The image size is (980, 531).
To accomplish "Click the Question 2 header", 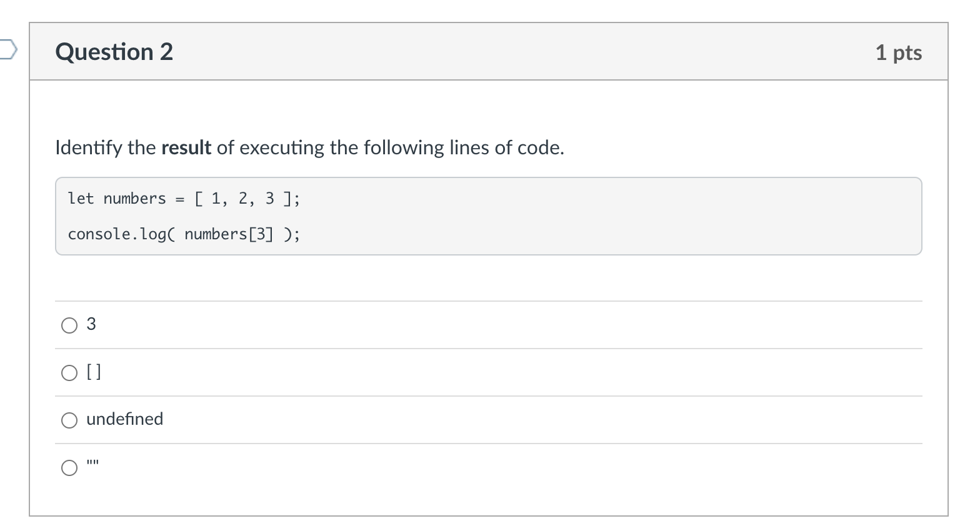I will pyautogui.click(x=114, y=52).
